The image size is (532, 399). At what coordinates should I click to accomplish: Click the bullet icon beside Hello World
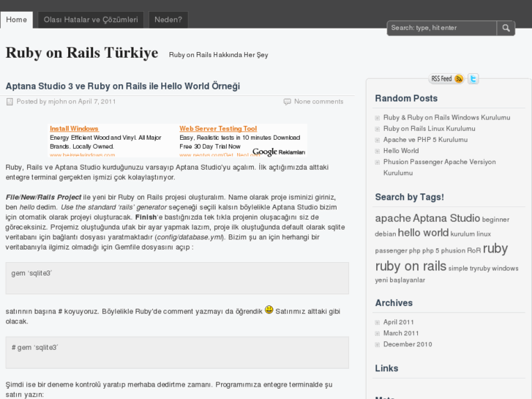click(378, 151)
